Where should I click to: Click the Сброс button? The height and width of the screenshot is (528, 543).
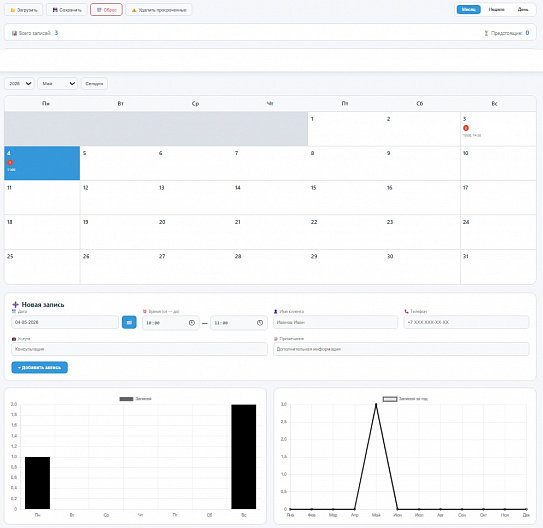click(106, 10)
